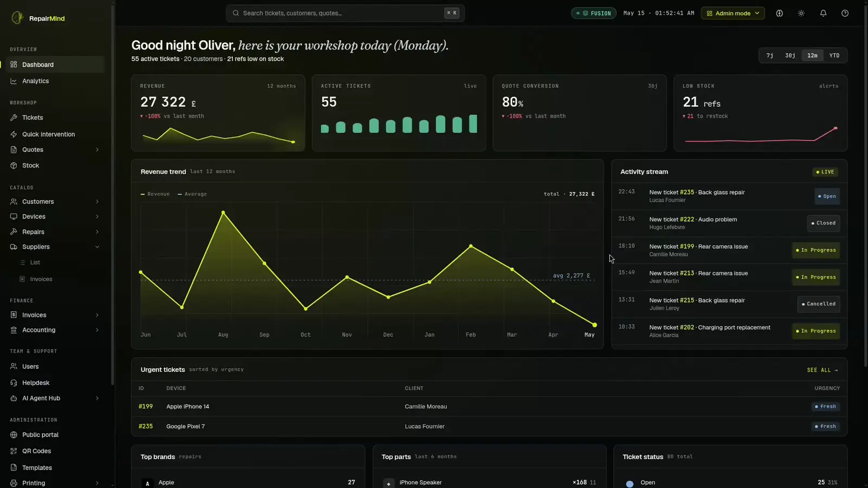Screen dimensions: 868x488
Task: Click the Suppliers truck icon
Action: 14,247
